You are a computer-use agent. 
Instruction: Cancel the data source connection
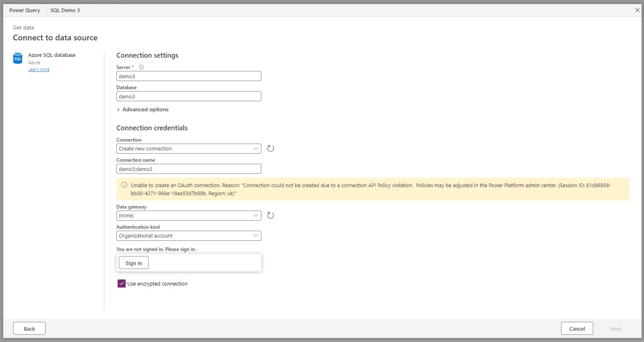[x=577, y=328]
